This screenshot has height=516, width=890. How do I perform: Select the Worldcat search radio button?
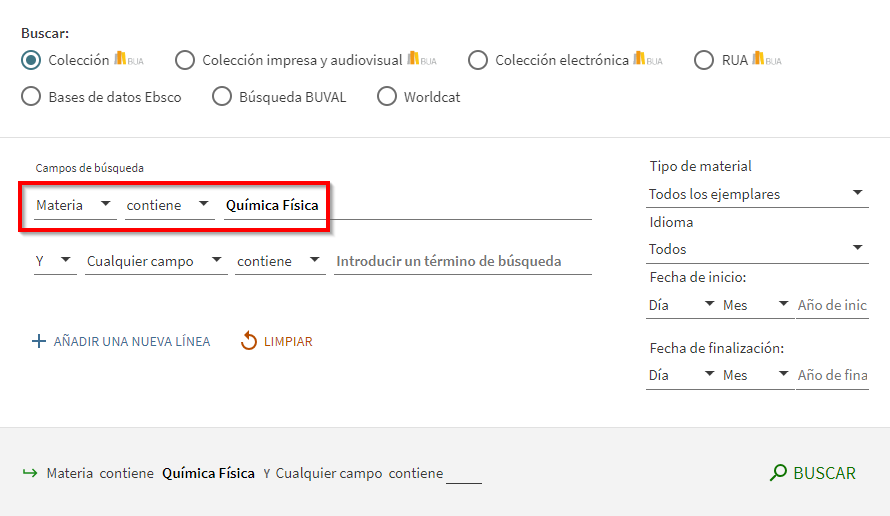pos(387,97)
